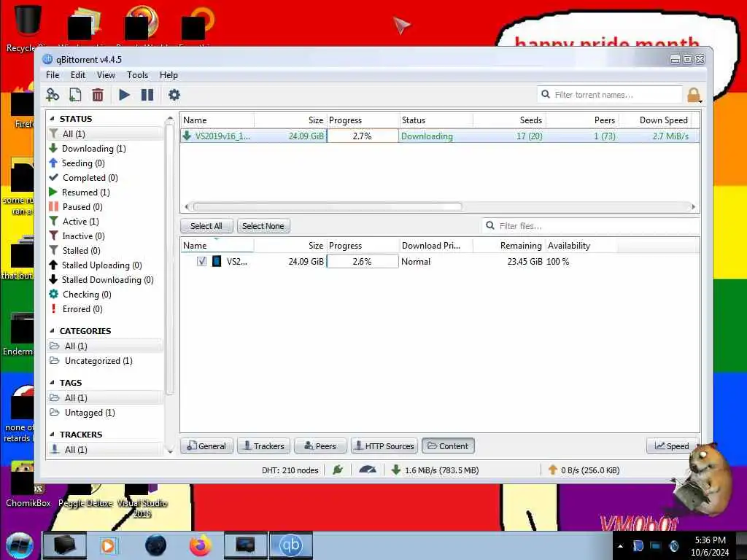
Task: Select All (1) under TAGS
Action: (x=105, y=398)
